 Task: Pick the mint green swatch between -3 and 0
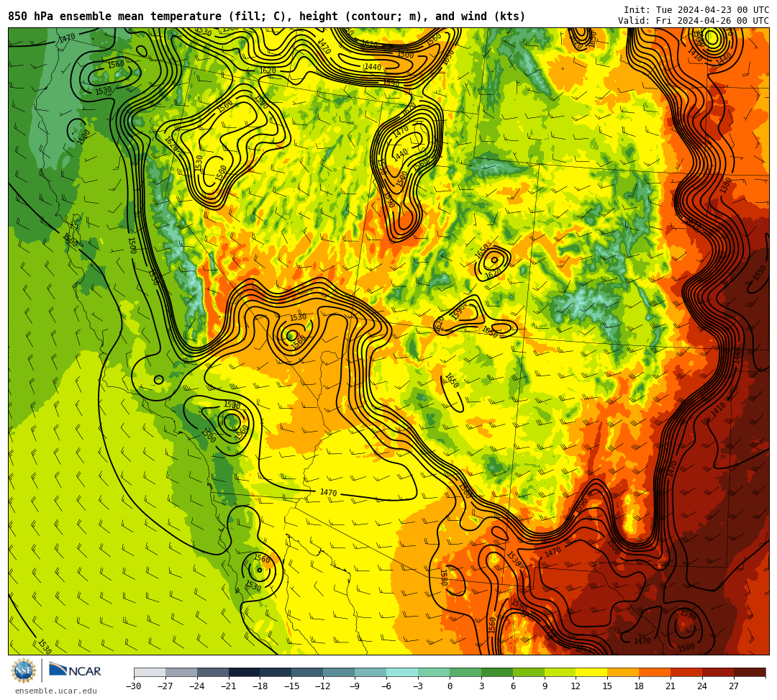pyautogui.click(x=434, y=672)
